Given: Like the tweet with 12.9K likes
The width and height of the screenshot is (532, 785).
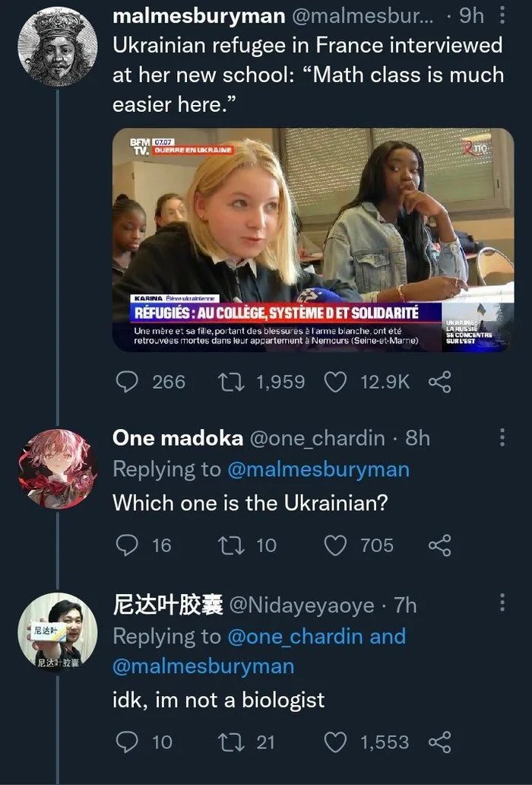Looking at the screenshot, I should pyautogui.click(x=335, y=381).
